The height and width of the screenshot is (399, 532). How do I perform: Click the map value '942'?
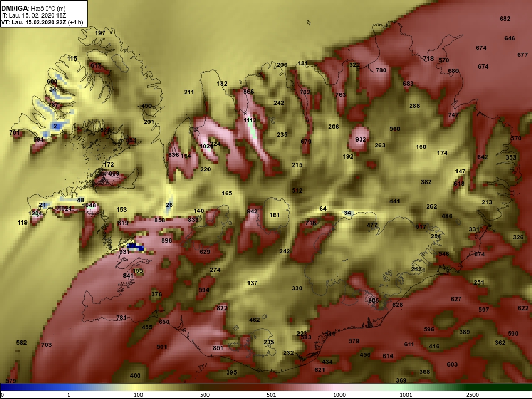click(x=252, y=211)
